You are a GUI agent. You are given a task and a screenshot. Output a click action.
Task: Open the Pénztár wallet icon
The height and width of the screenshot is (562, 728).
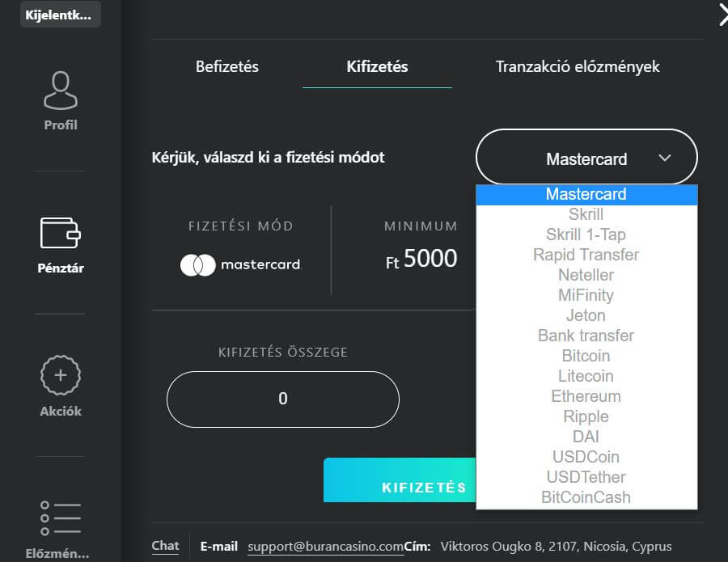(61, 234)
